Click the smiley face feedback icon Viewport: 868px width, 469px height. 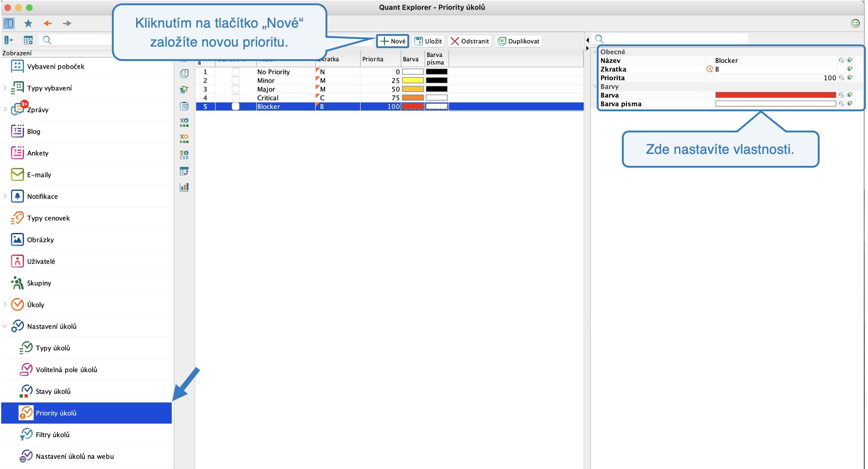point(855,23)
